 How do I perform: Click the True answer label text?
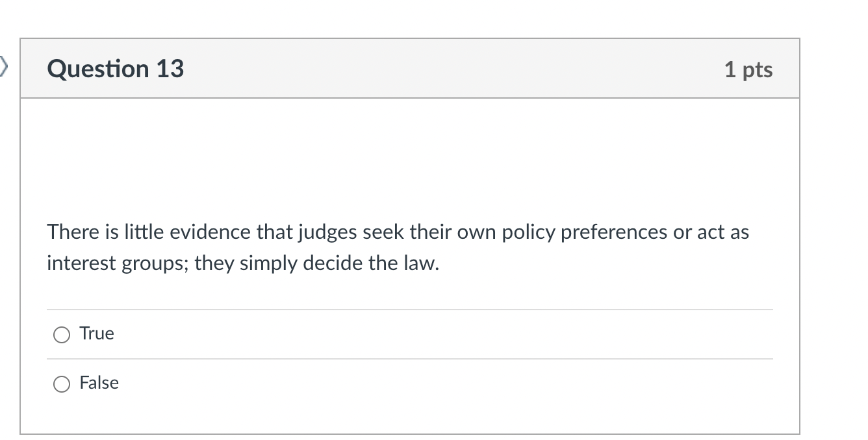click(96, 334)
